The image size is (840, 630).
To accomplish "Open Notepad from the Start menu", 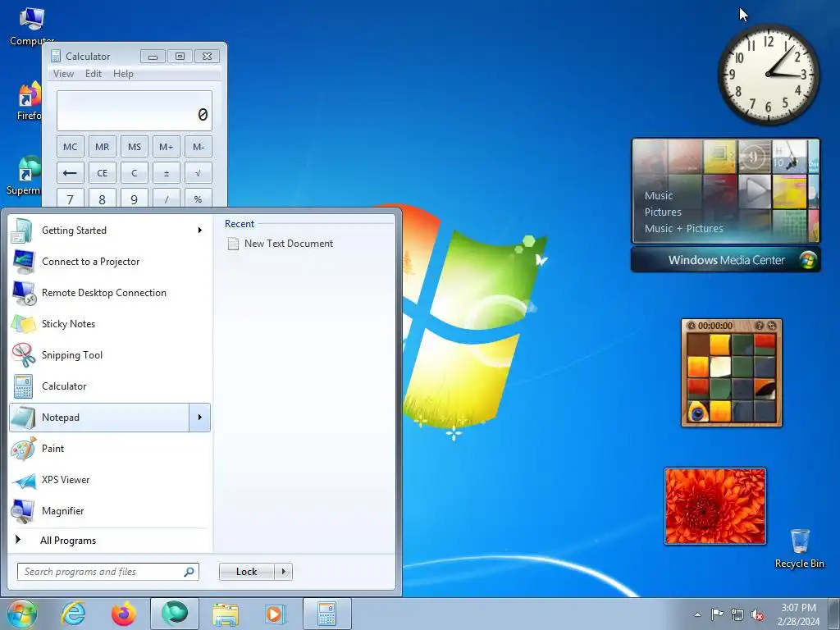I will pyautogui.click(x=99, y=418).
